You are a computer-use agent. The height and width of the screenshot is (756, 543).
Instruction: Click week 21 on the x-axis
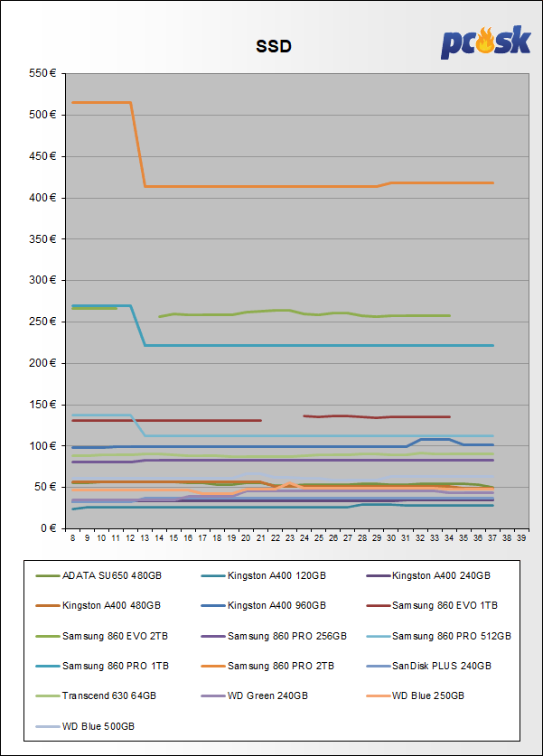pyautogui.click(x=261, y=538)
